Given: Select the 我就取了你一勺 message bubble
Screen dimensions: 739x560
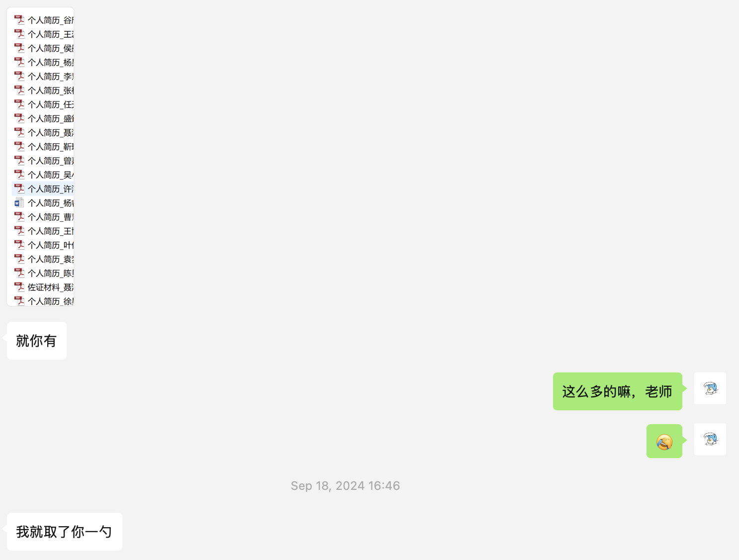Looking at the screenshot, I should pyautogui.click(x=65, y=532).
